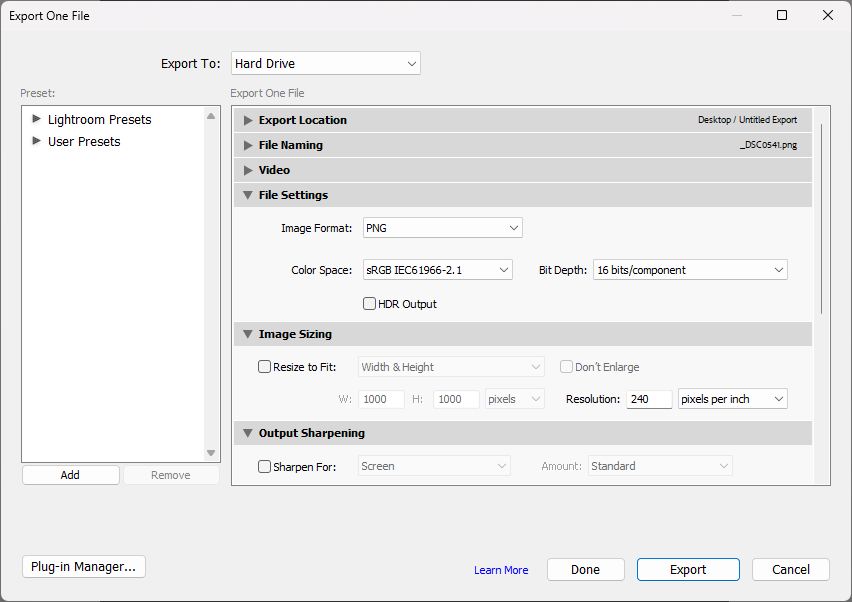
Task: Expand the File Naming section
Action: [248, 145]
